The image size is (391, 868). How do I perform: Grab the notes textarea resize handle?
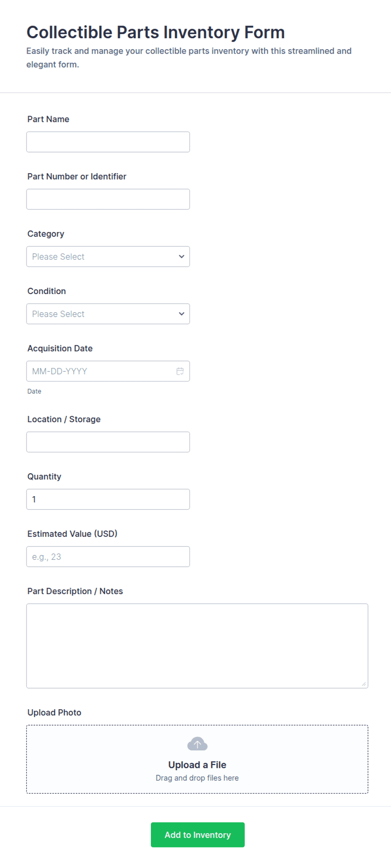[x=364, y=684]
